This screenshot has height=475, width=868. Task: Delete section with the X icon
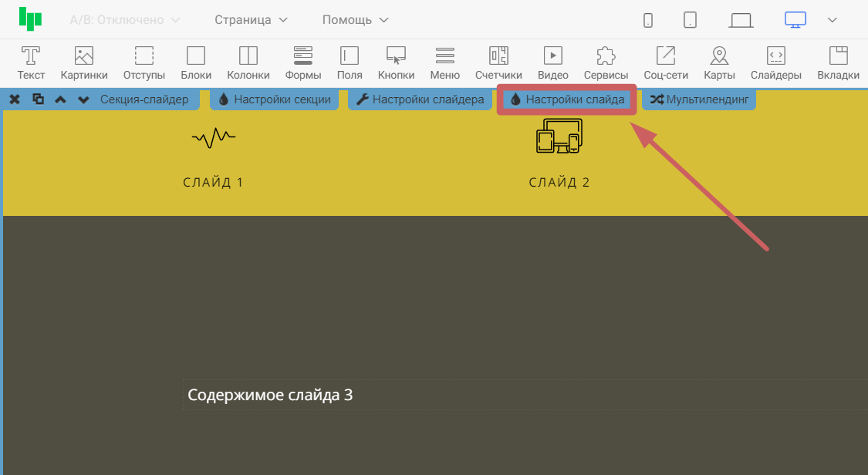click(15, 99)
